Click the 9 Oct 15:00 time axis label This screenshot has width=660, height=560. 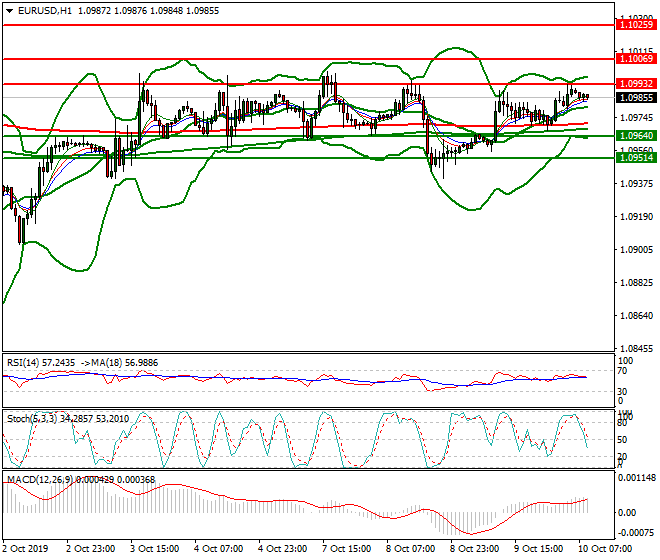pos(539,549)
